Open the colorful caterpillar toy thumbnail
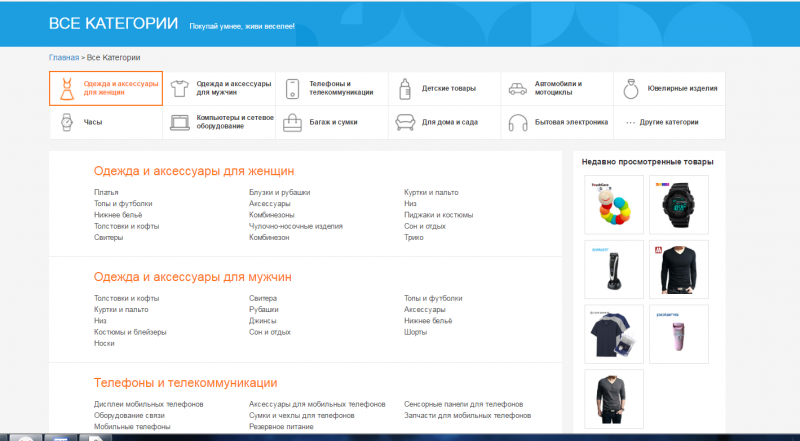The image size is (800, 441). 614,205
